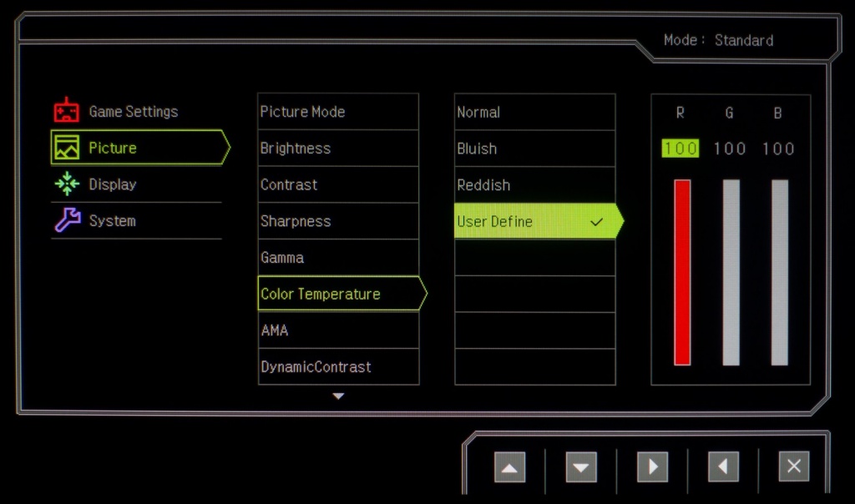Click the Picture menu image icon
The height and width of the screenshot is (504, 855).
(67, 148)
